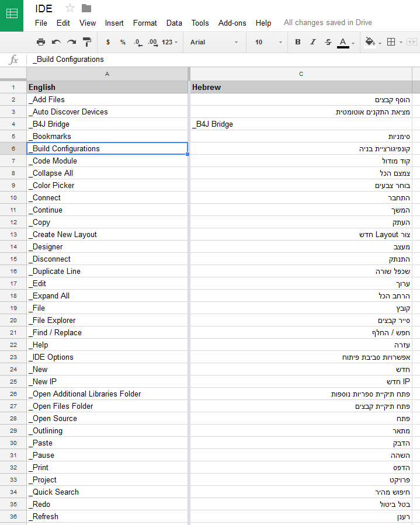
Task: Undo the last action
Action: pos(56,42)
